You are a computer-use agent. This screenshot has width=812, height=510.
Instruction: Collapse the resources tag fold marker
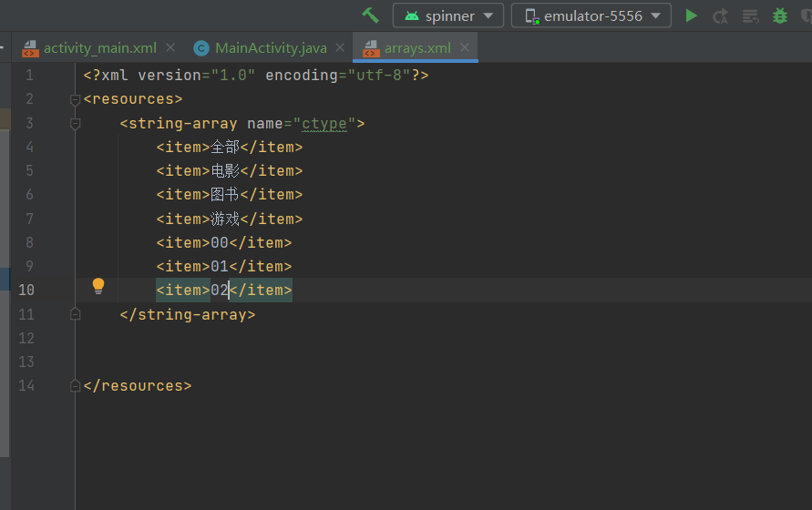(76, 99)
